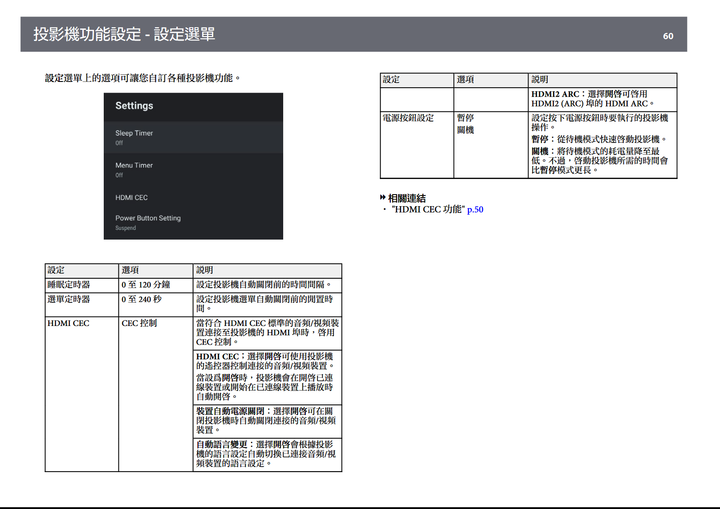Open the p.50 related link
Image resolution: width=720 pixels, height=509 pixels.
(475, 209)
